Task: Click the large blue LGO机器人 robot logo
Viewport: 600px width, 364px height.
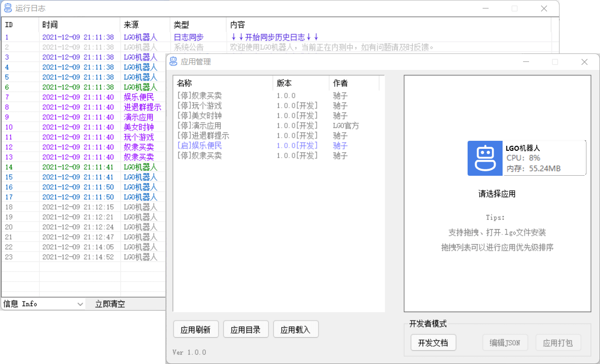Action: [485, 158]
